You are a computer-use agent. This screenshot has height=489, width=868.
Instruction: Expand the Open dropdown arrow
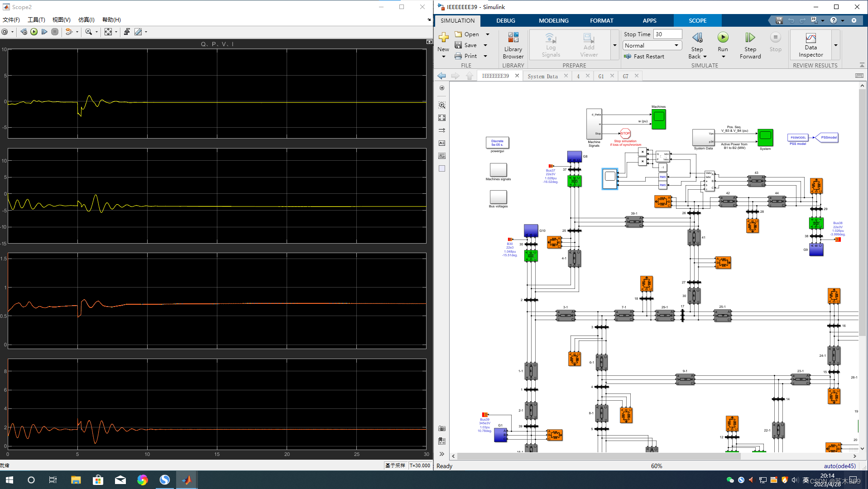pyautogui.click(x=488, y=34)
